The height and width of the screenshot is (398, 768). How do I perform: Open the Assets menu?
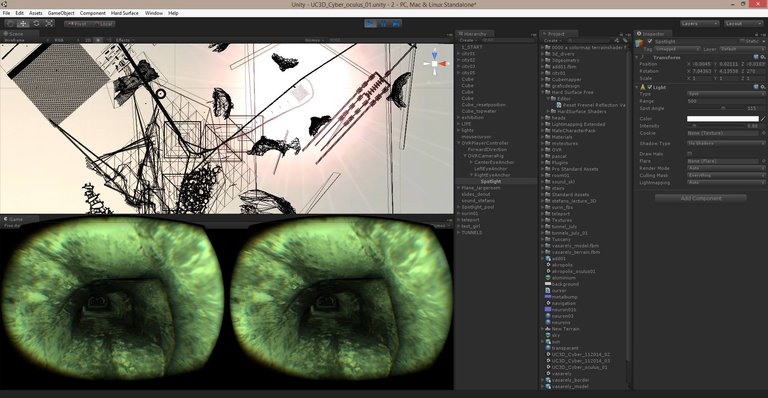click(35, 13)
